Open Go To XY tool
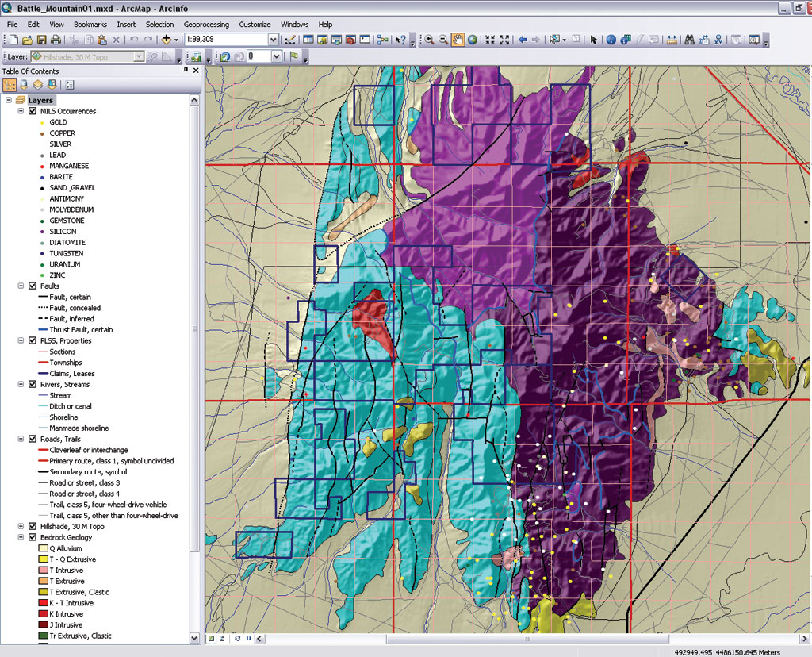This screenshot has width=812, height=657. pos(718,40)
